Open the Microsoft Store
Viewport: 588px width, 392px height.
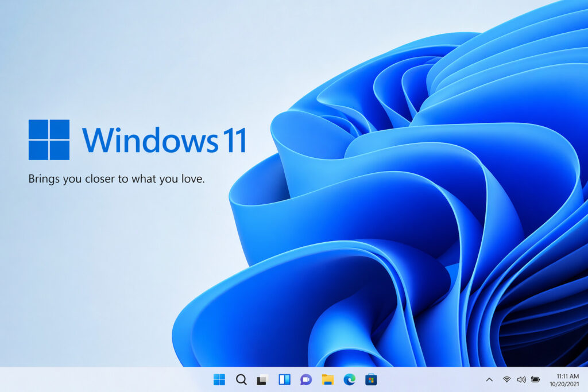click(x=370, y=380)
